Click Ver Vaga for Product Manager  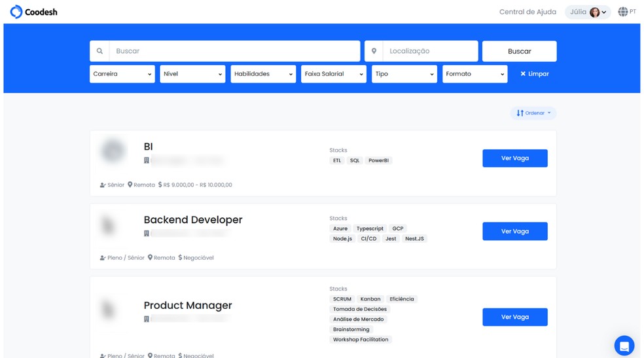point(514,317)
